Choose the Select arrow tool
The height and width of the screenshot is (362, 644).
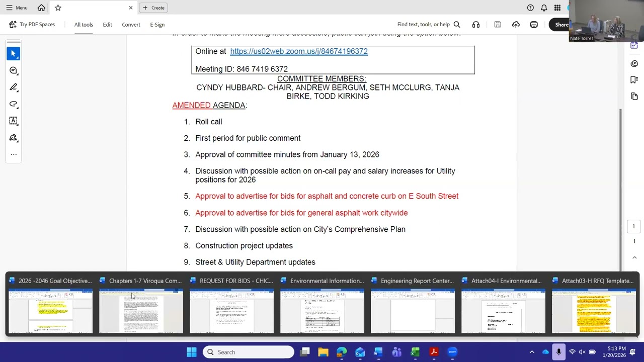pyautogui.click(x=14, y=53)
